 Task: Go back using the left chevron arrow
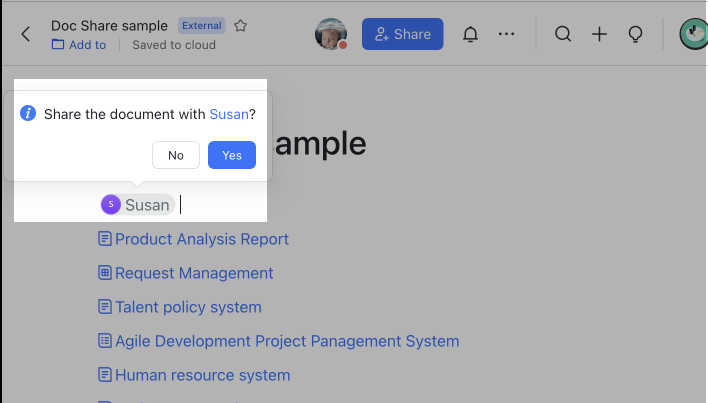point(25,34)
